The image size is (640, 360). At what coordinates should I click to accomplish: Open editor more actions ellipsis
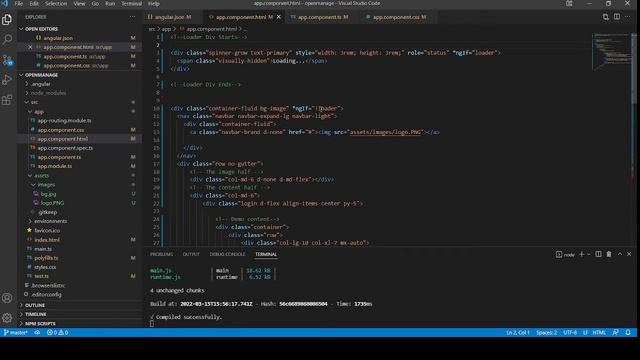pos(628,17)
